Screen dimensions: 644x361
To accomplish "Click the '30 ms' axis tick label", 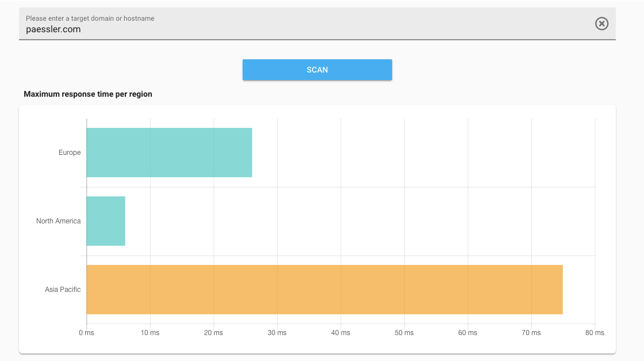I will (x=277, y=333).
